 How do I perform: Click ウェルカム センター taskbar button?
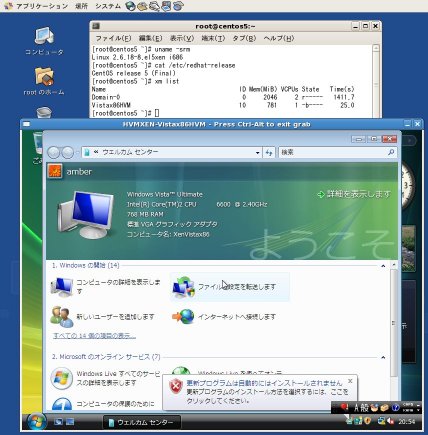142,422
